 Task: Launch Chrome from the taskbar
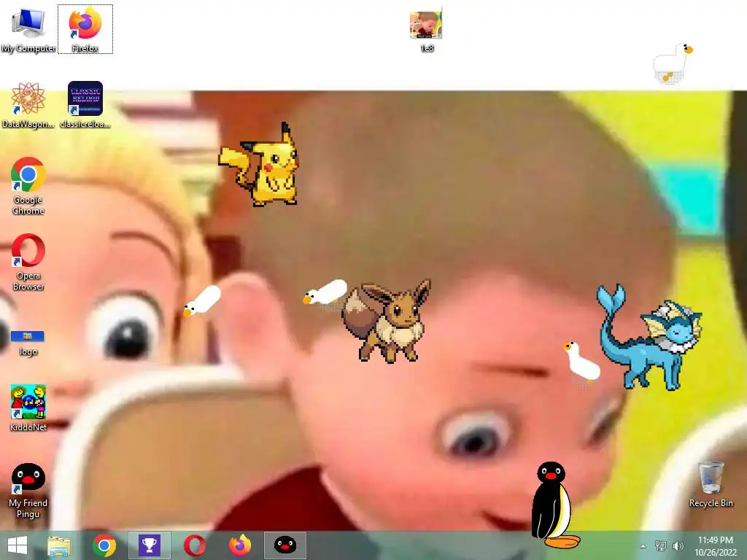click(104, 545)
